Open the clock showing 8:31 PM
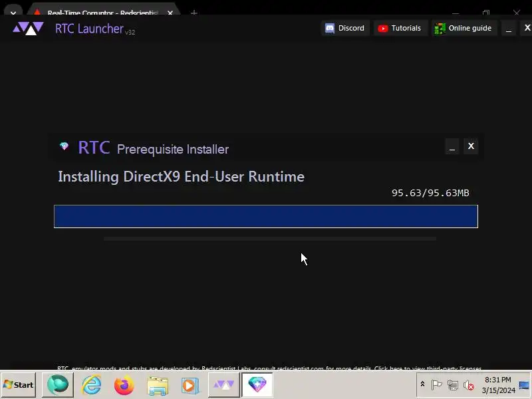Image resolution: width=532 pixels, height=399 pixels. tap(498, 385)
